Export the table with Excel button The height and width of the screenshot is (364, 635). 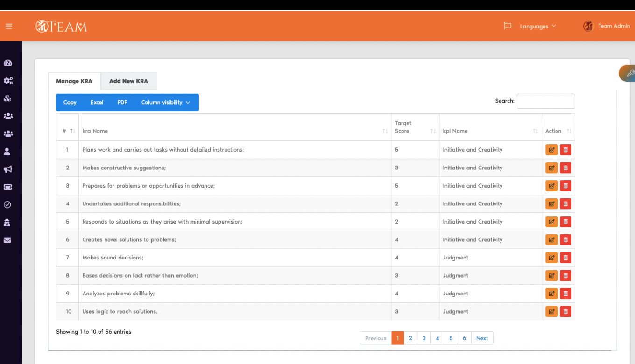97,103
